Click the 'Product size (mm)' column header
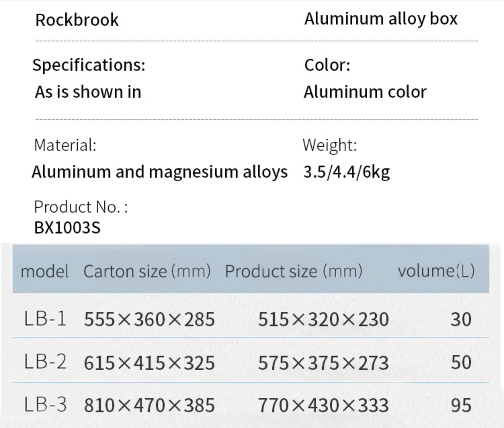This screenshot has width=504, height=428. (x=294, y=271)
